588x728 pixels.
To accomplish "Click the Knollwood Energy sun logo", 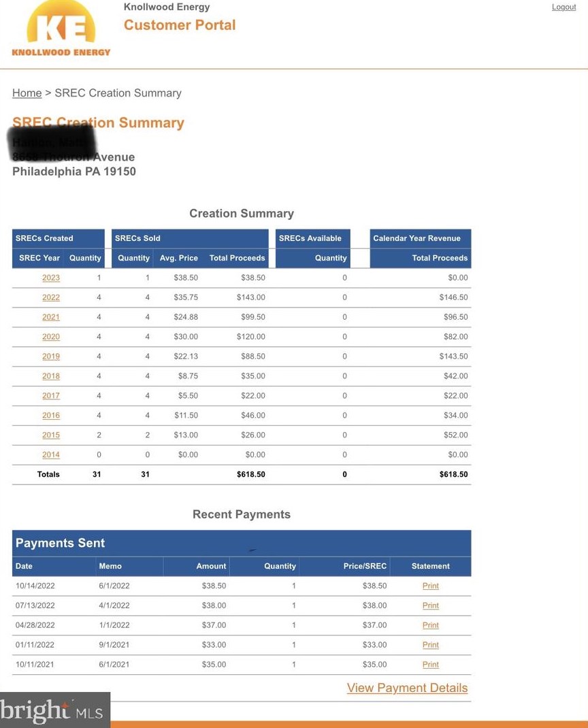I will (61, 29).
